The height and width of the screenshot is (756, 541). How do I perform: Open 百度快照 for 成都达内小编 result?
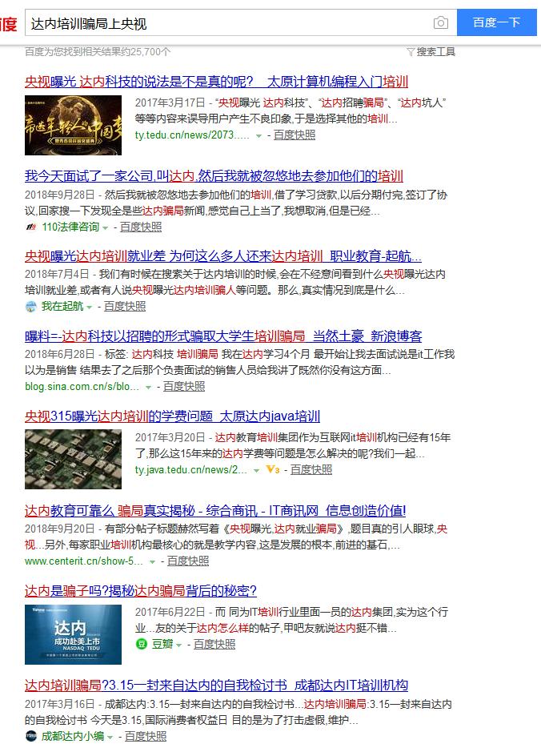[146, 736]
